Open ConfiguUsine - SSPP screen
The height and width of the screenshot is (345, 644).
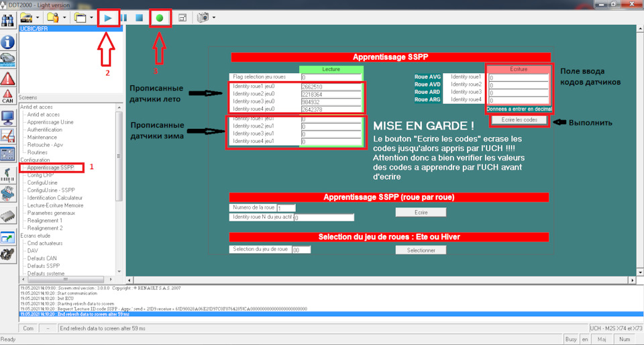tap(51, 190)
